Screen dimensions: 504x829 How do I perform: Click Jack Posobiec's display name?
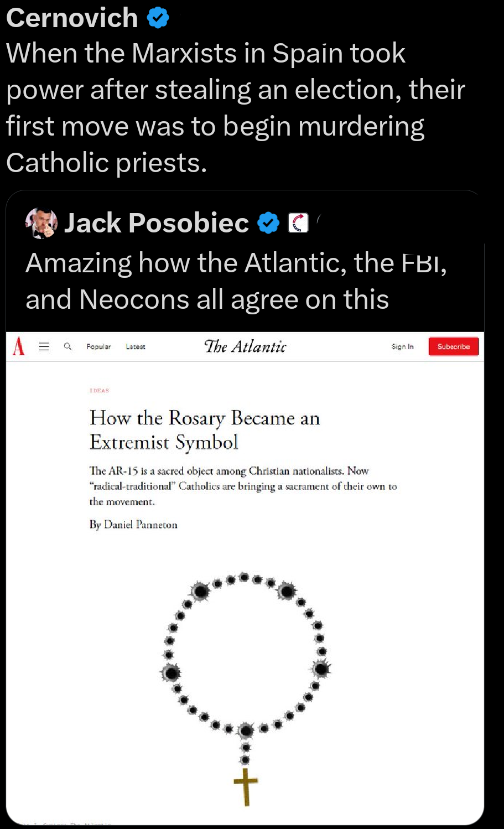[155, 223]
